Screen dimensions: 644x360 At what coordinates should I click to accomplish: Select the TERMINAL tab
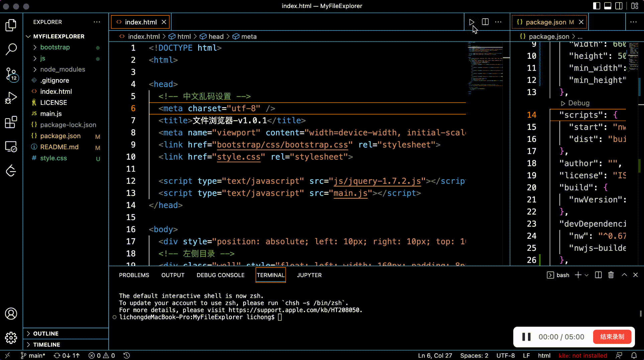271,275
